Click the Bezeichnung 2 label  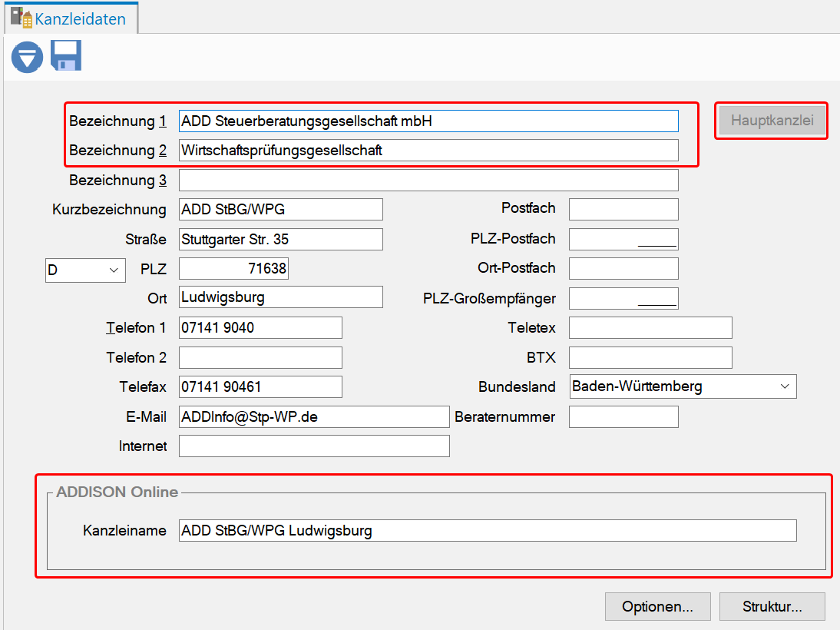117,150
